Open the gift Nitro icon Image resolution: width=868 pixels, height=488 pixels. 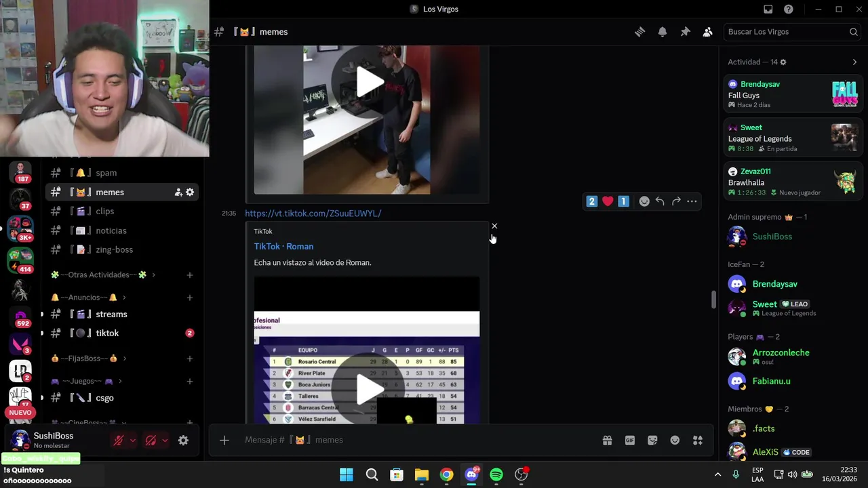(607, 441)
